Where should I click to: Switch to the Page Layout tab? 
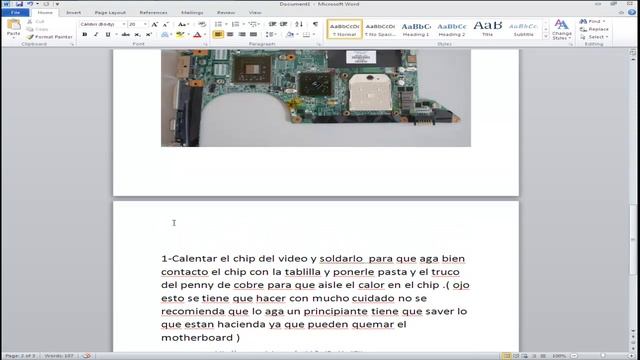(110, 12)
